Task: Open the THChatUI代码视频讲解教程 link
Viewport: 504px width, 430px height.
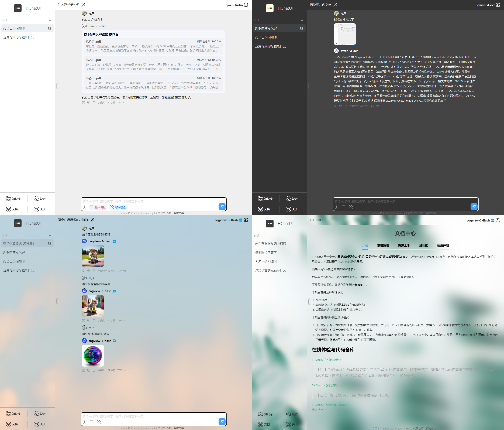Action: pos(329,405)
